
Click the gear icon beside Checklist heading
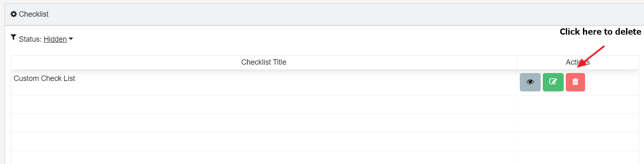[x=14, y=14]
